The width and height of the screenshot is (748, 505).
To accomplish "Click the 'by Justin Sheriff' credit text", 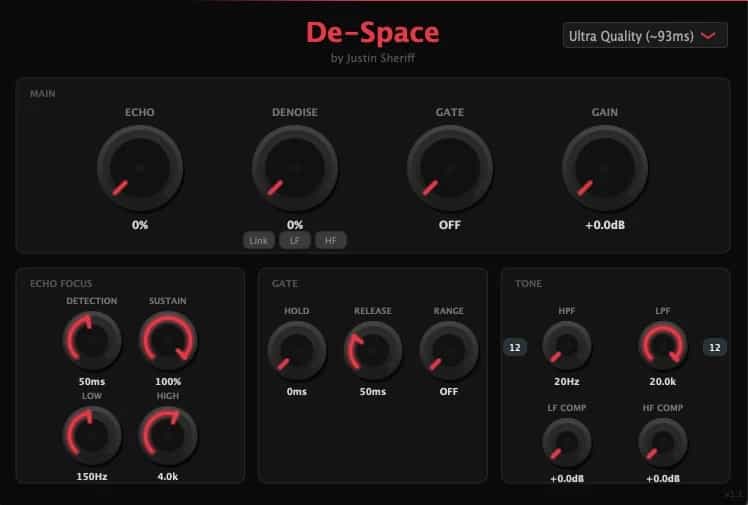I will click(373, 58).
